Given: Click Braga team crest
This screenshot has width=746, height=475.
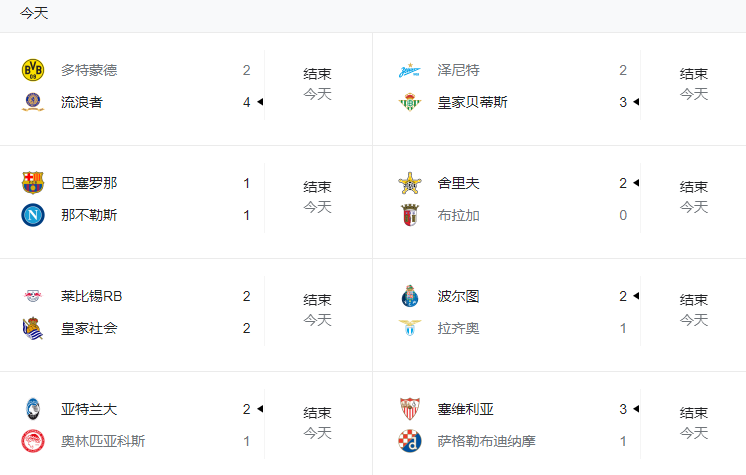Looking at the screenshot, I should tap(409, 215).
